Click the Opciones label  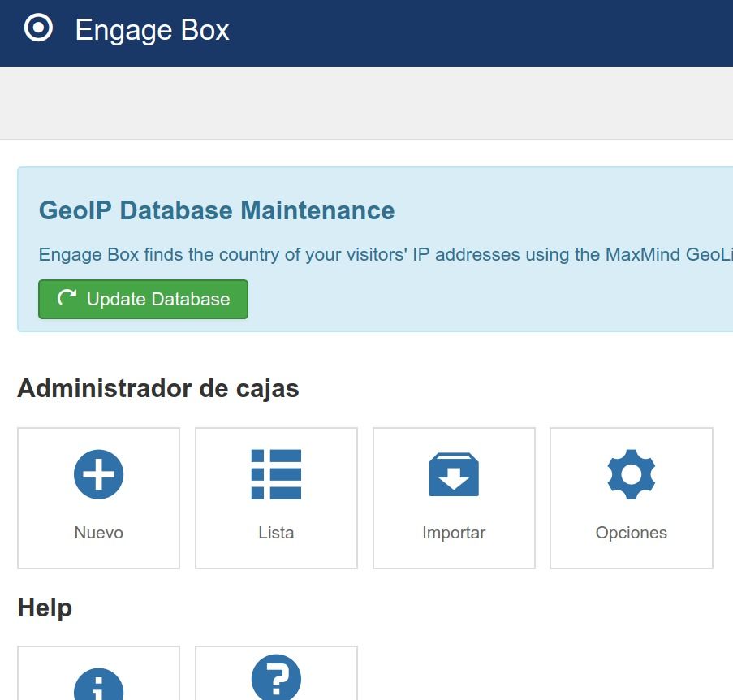(x=632, y=533)
